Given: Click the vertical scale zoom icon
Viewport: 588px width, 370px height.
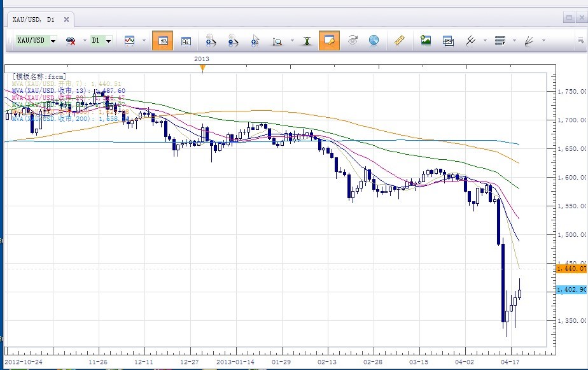Looking at the screenshot, I should pyautogui.click(x=277, y=41).
